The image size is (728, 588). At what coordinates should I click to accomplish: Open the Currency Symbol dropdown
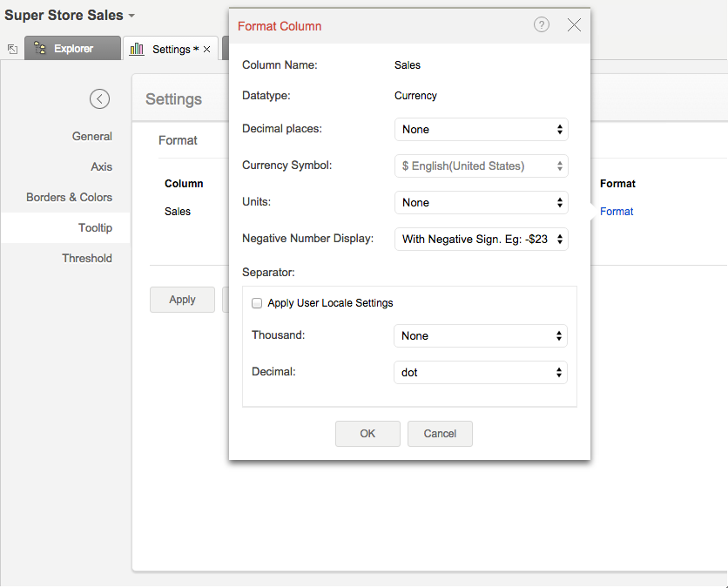coord(481,166)
